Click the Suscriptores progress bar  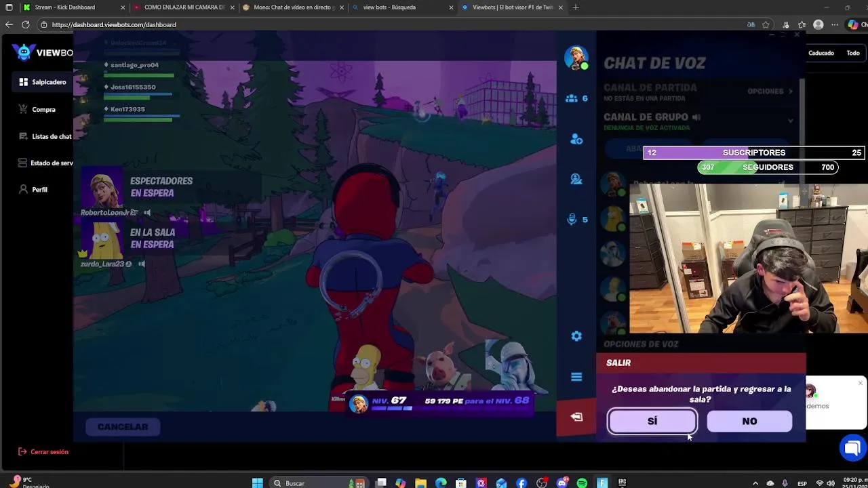pyautogui.click(x=753, y=152)
